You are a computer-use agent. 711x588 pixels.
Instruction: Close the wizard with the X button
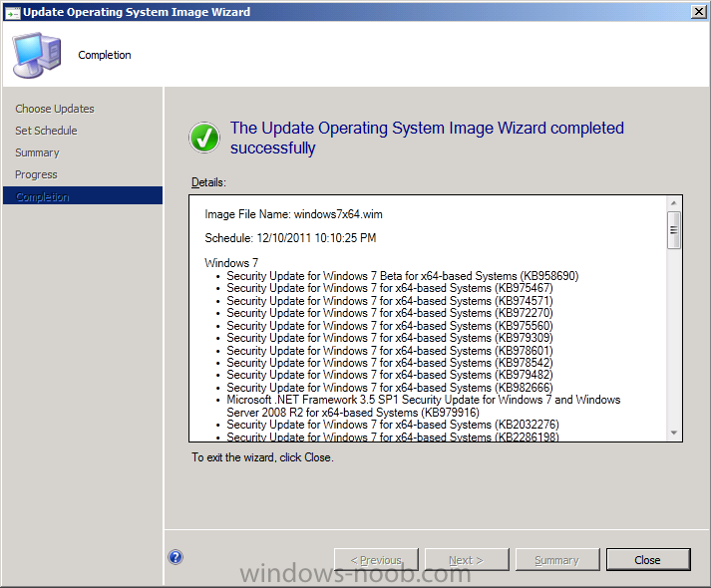pyautogui.click(x=699, y=12)
